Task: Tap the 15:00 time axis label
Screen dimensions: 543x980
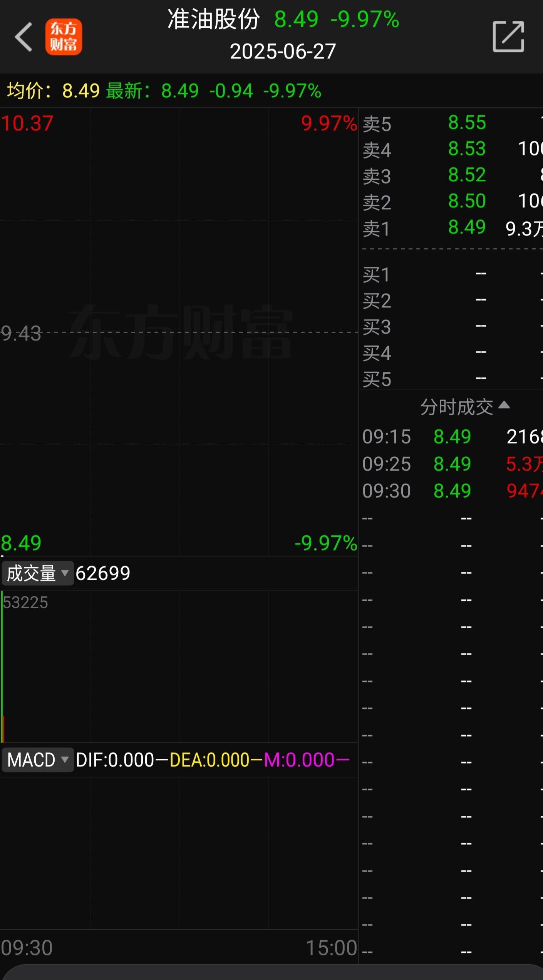Action: point(331,948)
